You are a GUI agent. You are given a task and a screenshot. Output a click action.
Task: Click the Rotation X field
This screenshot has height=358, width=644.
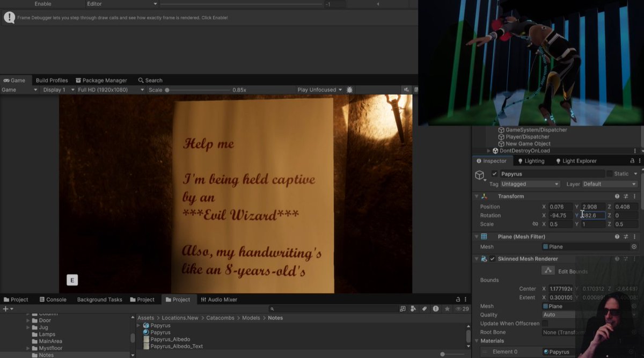pyautogui.click(x=561, y=215)
